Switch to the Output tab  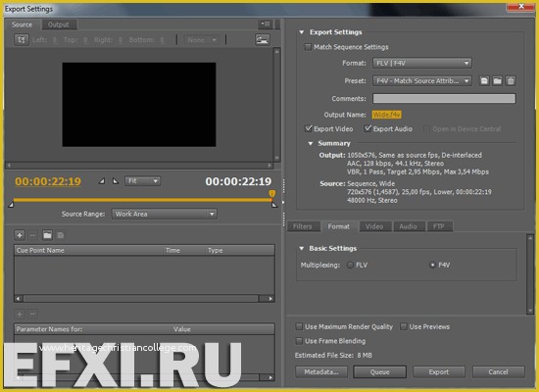(59, 24)
